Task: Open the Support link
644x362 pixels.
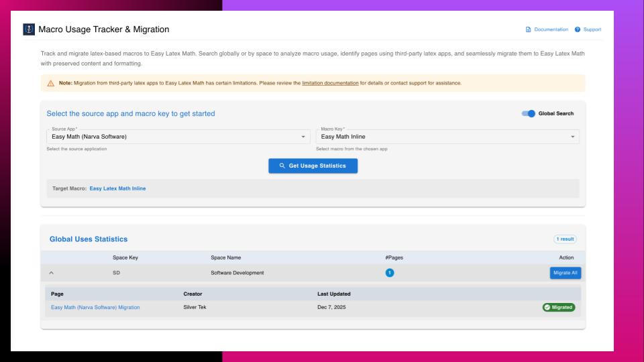Action: coord(592,29)
